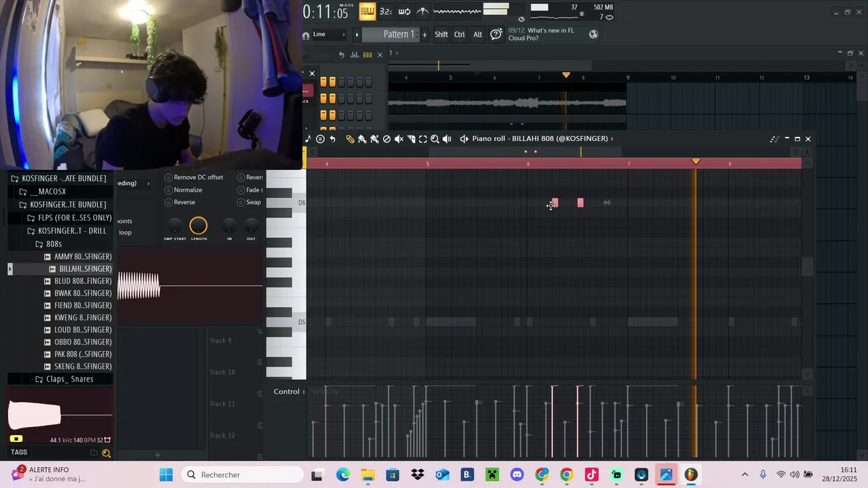
Task: Select the delete tool in piano roll
Action: pos(387,139)
